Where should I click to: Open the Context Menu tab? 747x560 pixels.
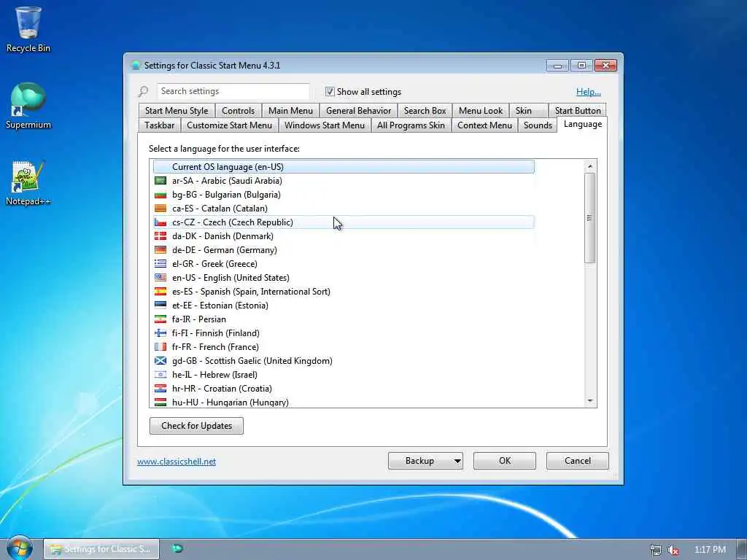coord(484,125)
